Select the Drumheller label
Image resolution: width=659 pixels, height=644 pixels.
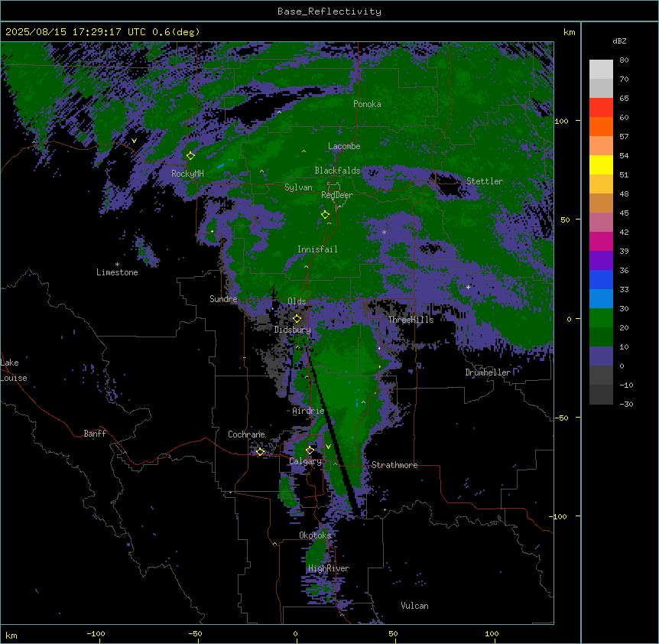click(x=488, y=372)
